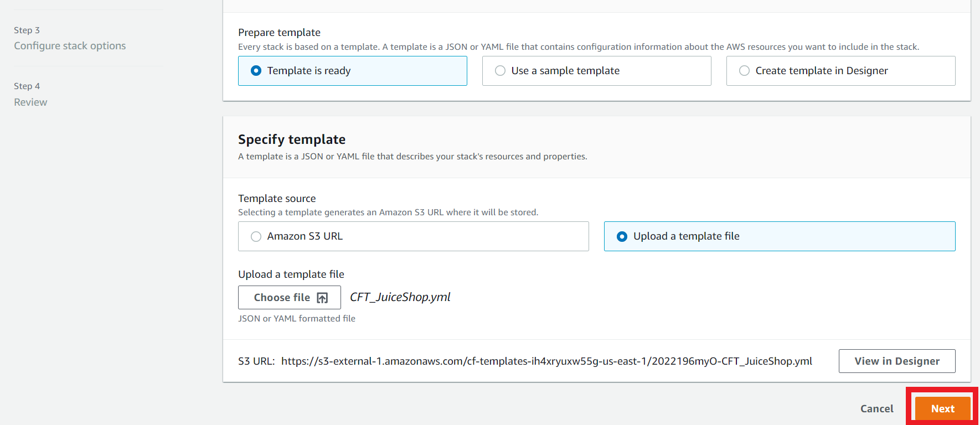This screenshot has width=980, height=425.
Task: Click the Prepare template label
Action: 279,33
